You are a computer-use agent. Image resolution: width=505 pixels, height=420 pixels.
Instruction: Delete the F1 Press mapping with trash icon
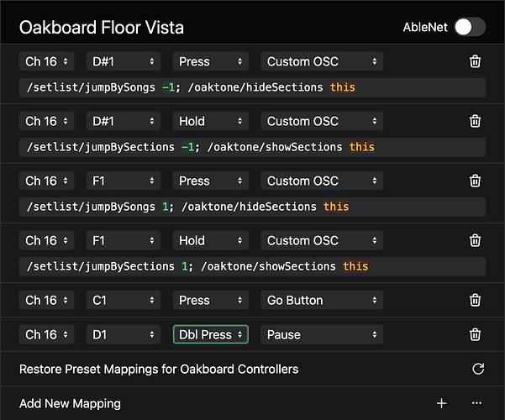(475, 181)
